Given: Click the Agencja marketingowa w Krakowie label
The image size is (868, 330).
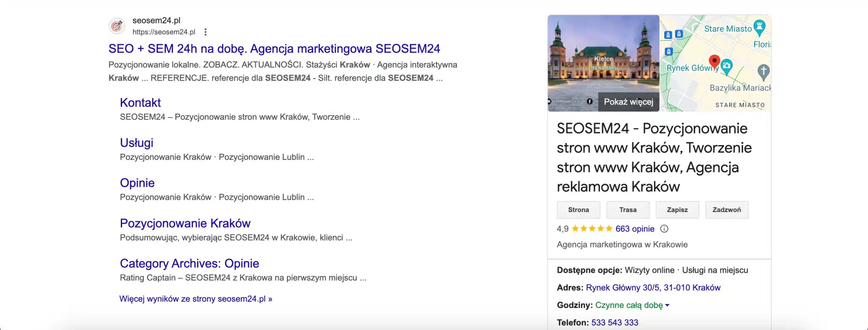Looking at the screenshot, I should pos(622,245).
